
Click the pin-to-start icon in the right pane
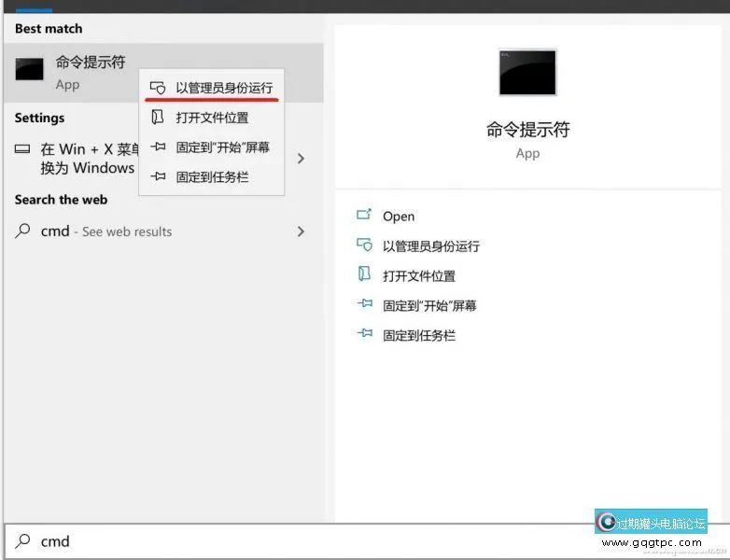(365, 303)
